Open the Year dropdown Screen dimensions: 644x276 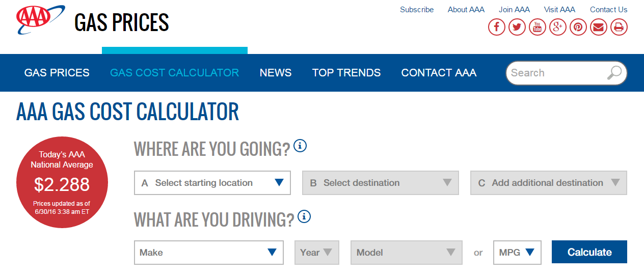tap(317, 253)
